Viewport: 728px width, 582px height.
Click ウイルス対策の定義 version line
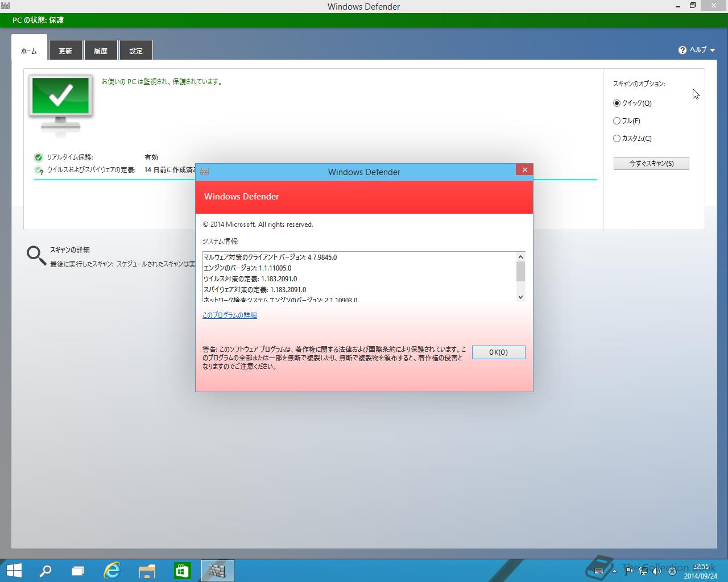pos(250,279)
